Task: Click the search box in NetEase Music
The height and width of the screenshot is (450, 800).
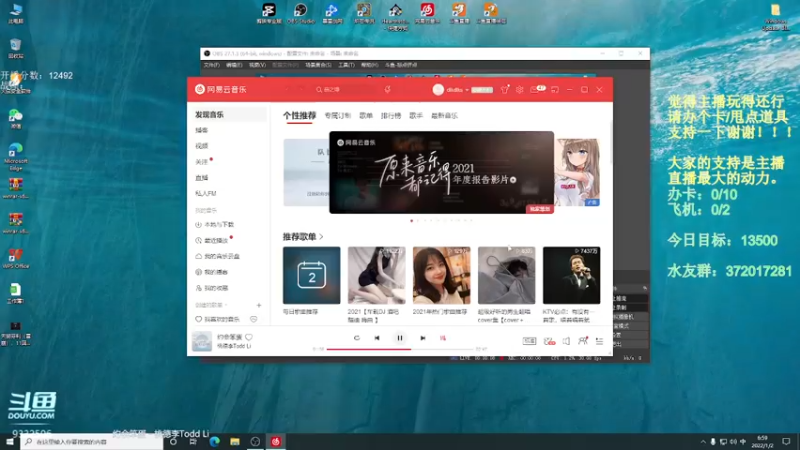Action: click(x=344, y=89)
